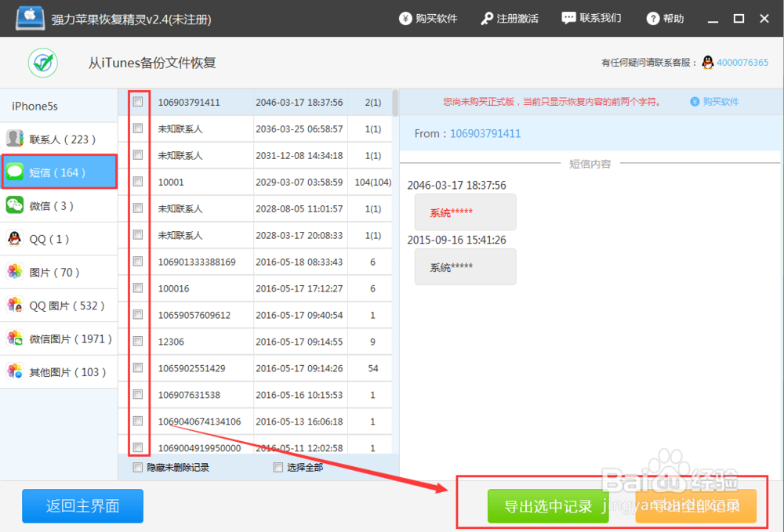The image size is (784, 532).
Task: Click the app logo icon in title bar
Action: point(30,17)
